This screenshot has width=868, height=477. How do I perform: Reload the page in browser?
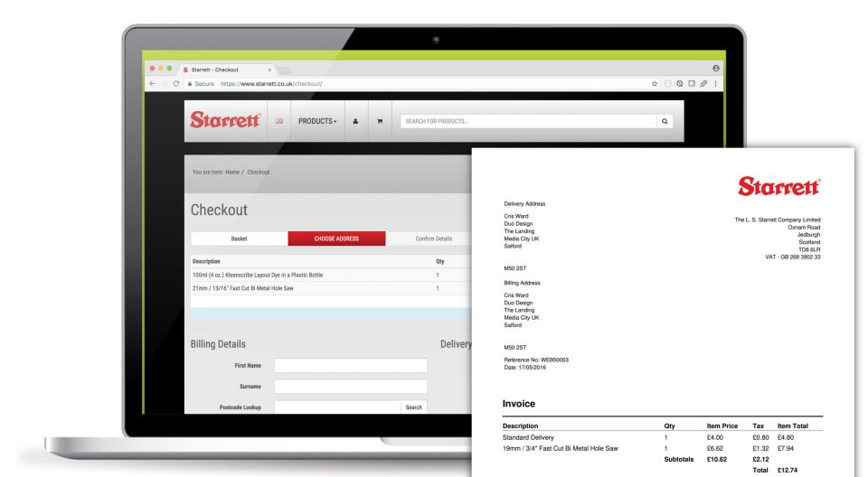click(x=176, y=84)
